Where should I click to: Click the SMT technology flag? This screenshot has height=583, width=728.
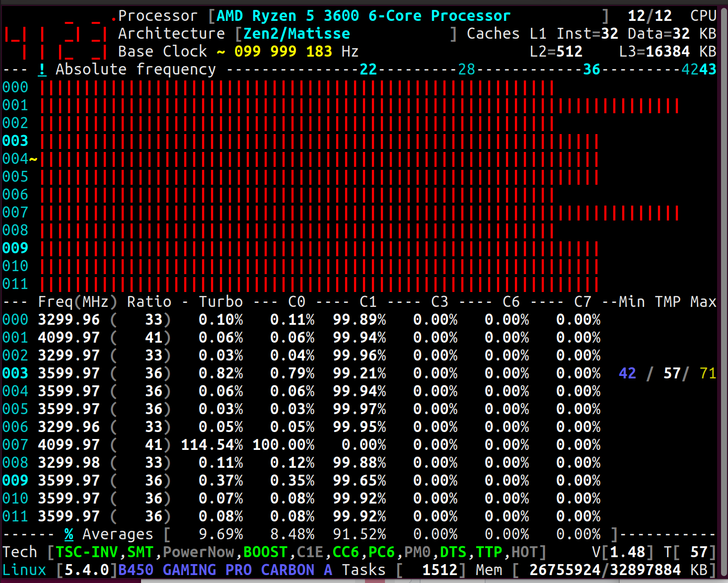(x=141, y=552)
